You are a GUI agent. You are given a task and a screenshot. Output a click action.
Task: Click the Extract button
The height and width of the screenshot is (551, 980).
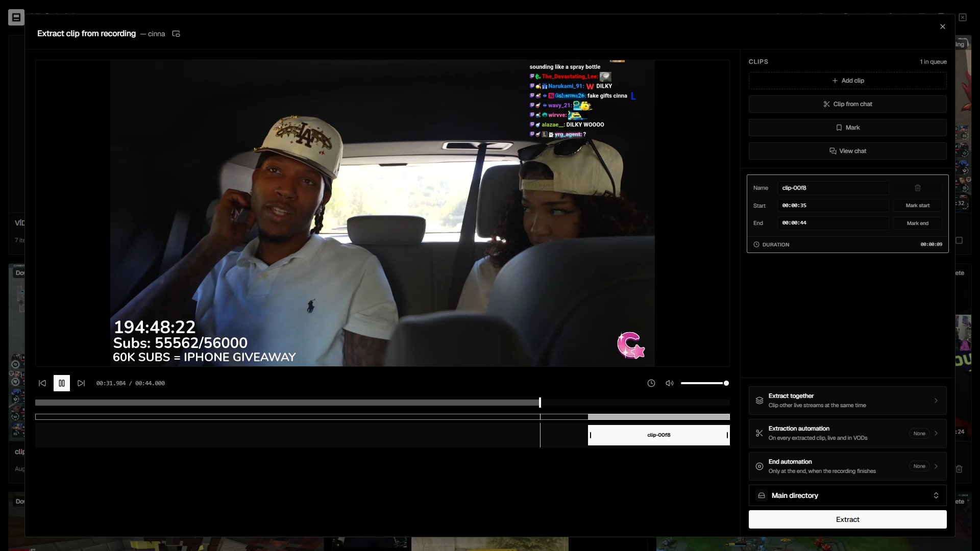[848, 519]
